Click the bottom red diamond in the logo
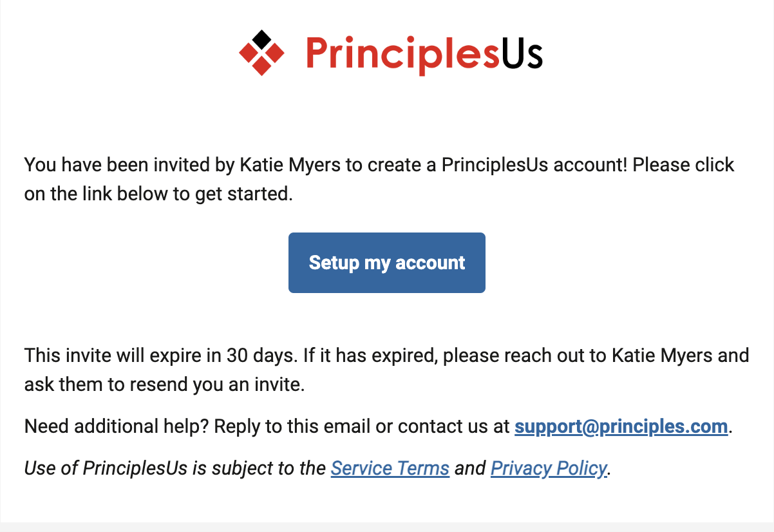This screenshot has width=774, height=532. 261,66
